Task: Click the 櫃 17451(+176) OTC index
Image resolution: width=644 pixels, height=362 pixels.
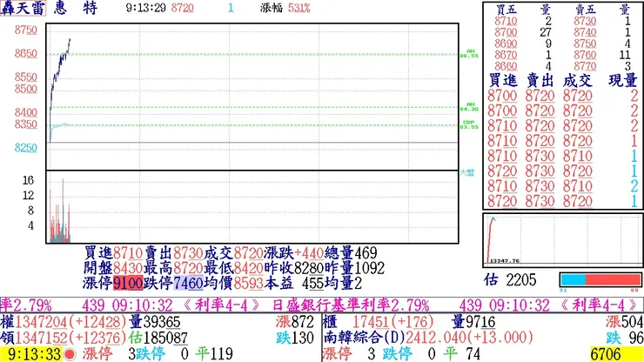Action: click(x=379, y=322)
